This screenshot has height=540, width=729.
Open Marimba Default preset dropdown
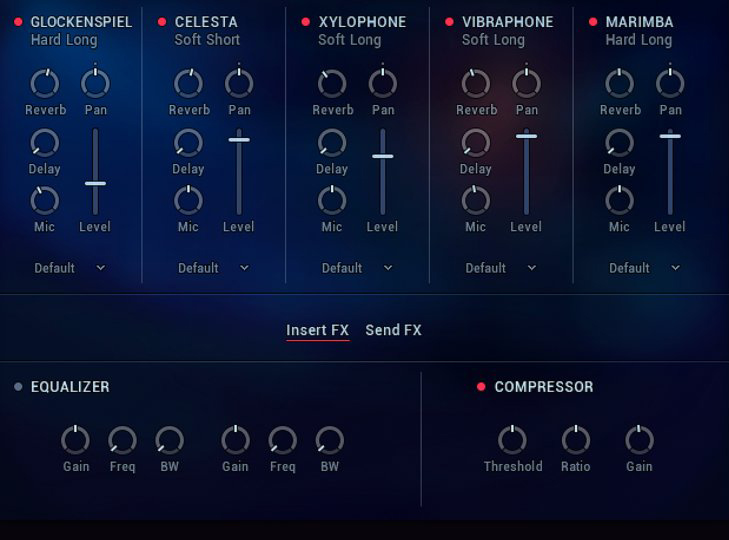[x=644, y=268]
